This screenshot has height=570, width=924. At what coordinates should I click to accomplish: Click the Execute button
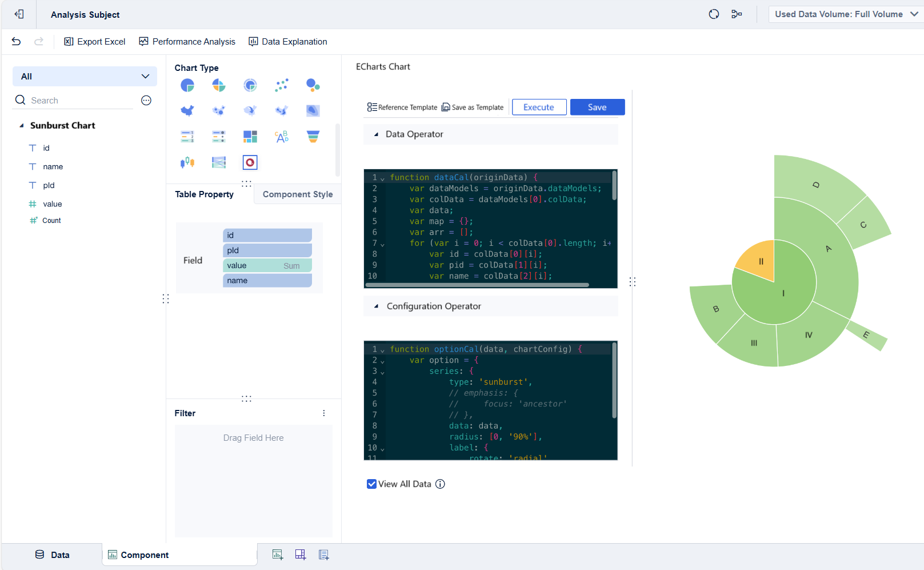(x=539, y=107)
